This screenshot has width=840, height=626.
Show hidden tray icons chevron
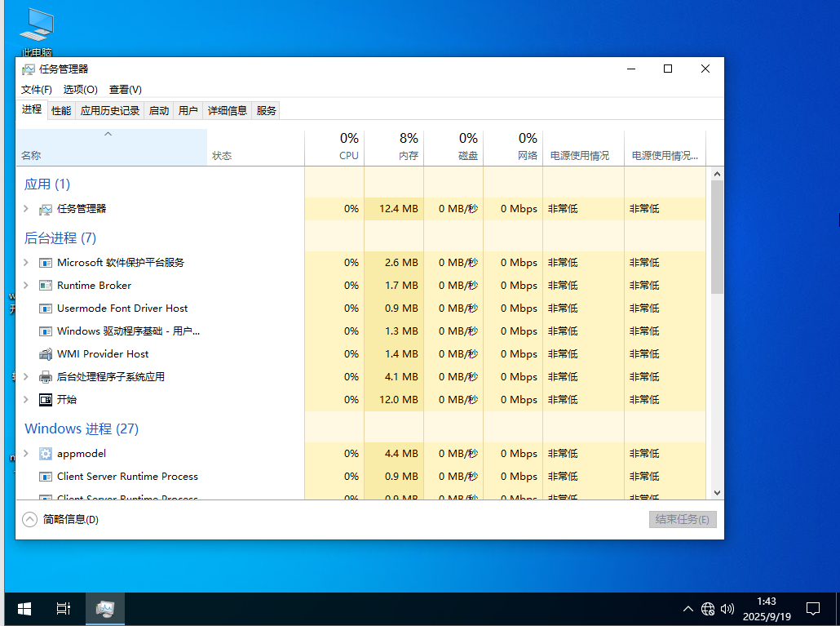click(x=688, y=609)
